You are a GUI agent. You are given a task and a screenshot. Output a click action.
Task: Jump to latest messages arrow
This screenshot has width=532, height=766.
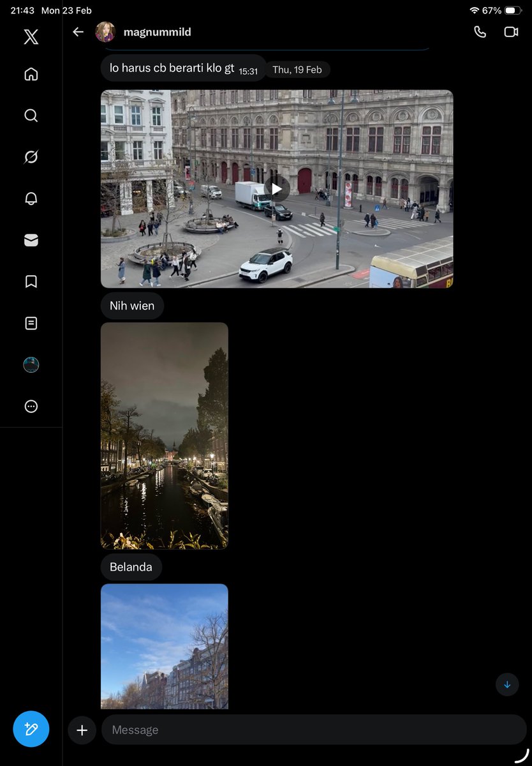[x=507, y=684]
